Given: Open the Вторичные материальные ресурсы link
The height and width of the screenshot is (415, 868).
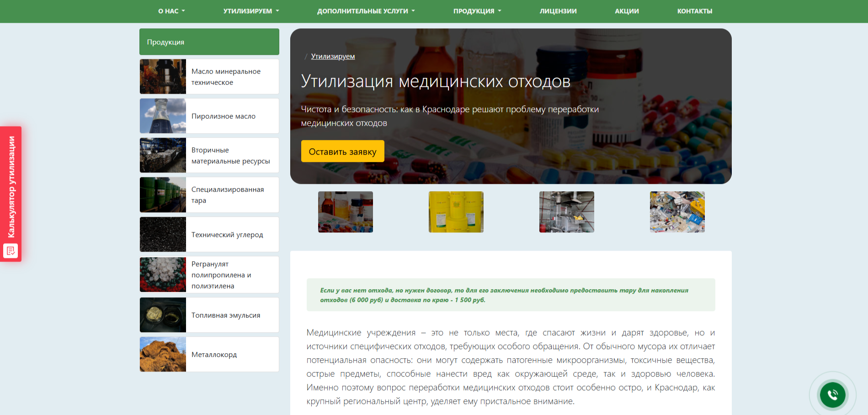Looking at the screenshot, I should coord(230,156).
